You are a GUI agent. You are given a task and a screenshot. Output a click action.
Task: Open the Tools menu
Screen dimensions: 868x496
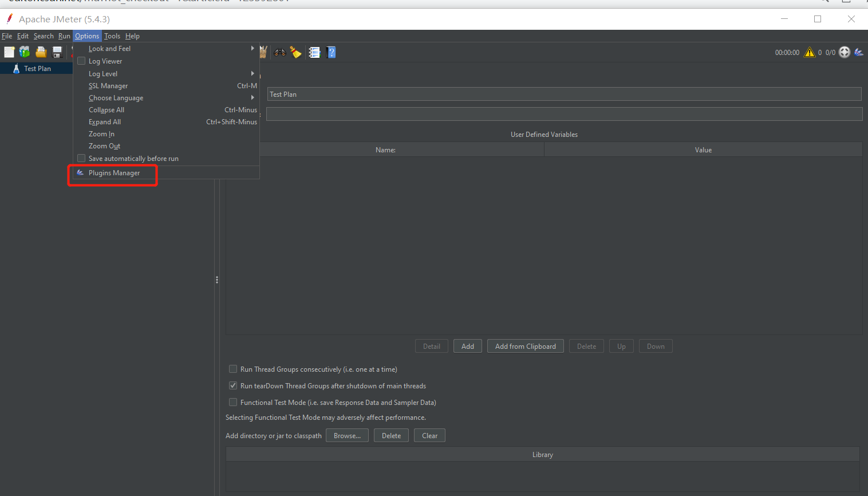(x=112, y=36)
